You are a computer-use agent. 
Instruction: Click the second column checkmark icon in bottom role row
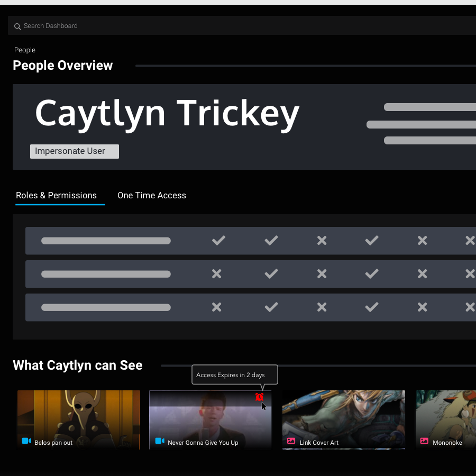(271, 307)
